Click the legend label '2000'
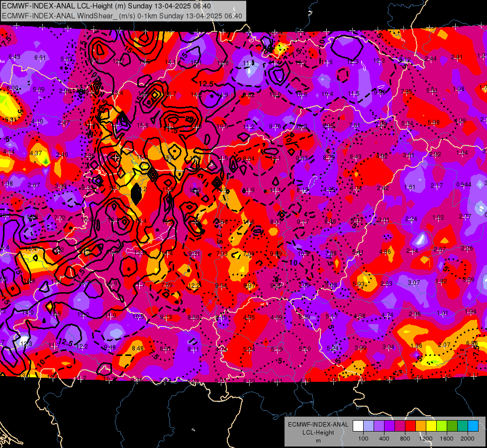 (x=468, y=439)
